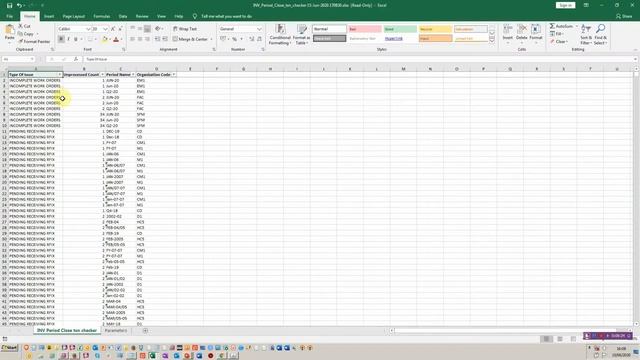Switch to the Page Layout tab
640x360 pixels.
(73, 16)
